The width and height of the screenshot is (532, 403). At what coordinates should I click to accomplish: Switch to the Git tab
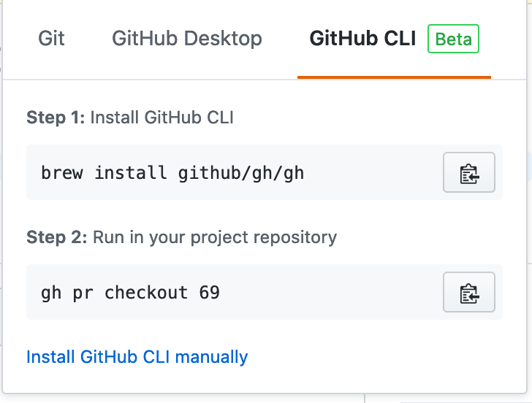click(51, 38)
